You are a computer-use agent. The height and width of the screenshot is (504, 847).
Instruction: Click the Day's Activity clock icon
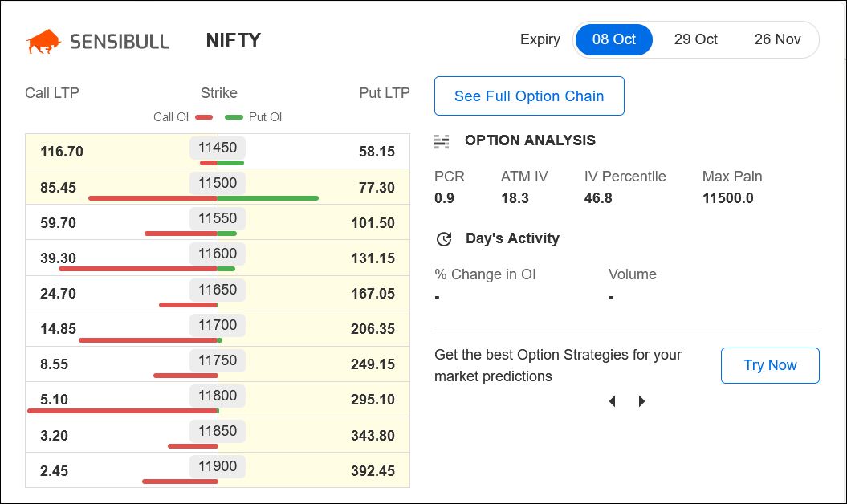(x=444, y=239)
